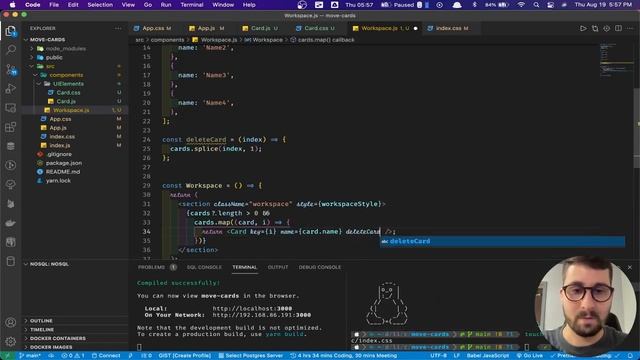Screen dimensions: 640x360
Task: Open the Remote Explorer view
Action: tap(11, 108)
